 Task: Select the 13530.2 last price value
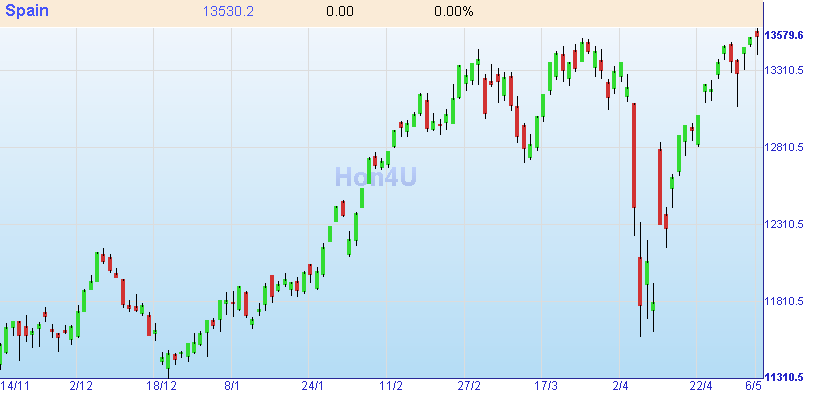228,12
